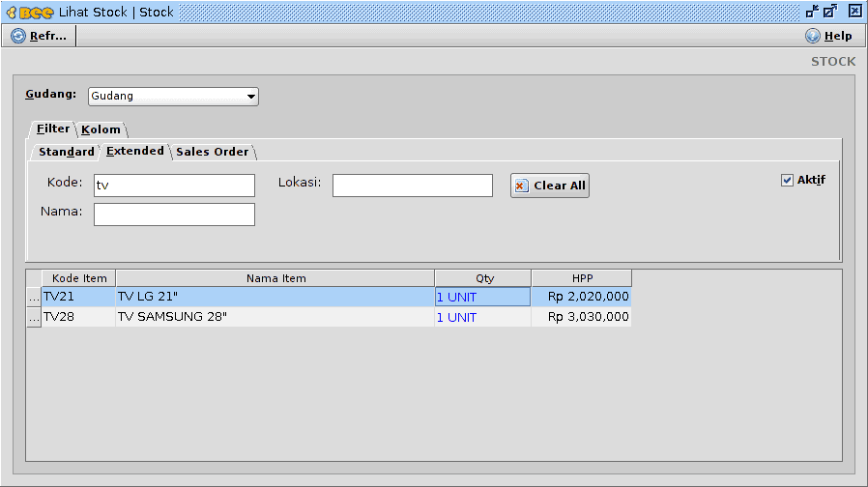Switch to the Extended filter tab
Screen dimensions: 868x487
point(134,152)
